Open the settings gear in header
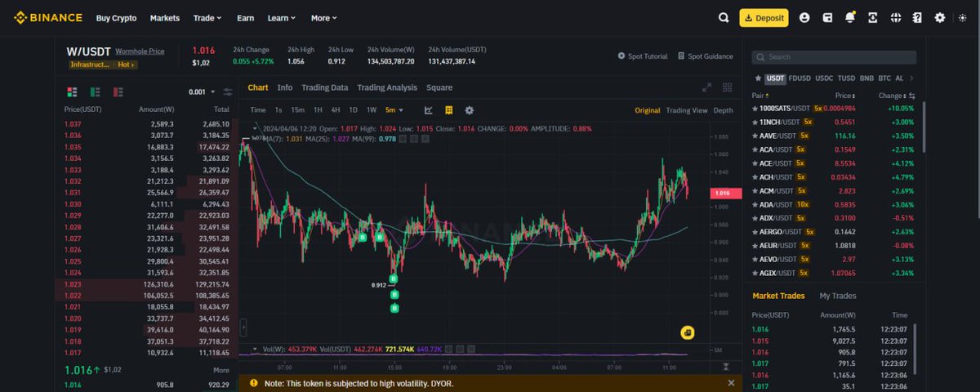 940,17
